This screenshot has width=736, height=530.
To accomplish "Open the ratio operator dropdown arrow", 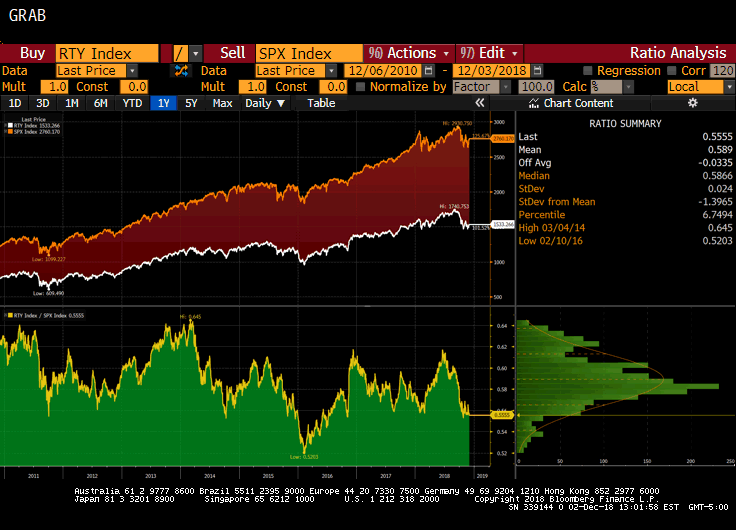I will (x=196, y=54).
